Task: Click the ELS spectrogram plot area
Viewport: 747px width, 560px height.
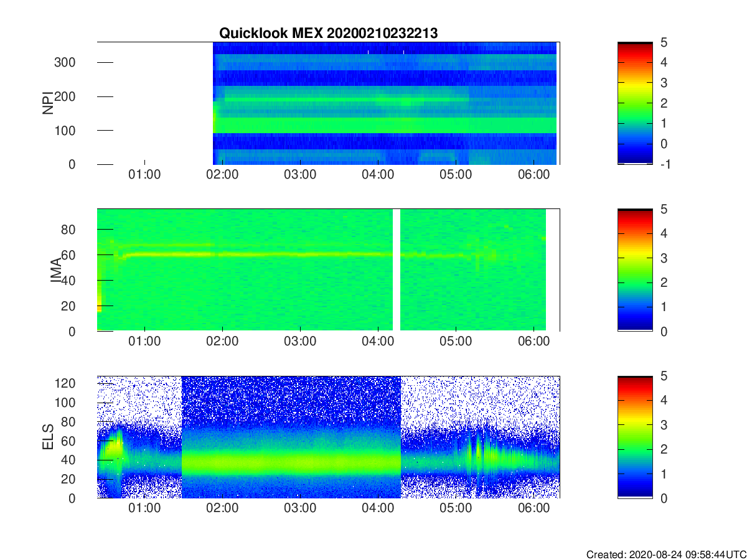Action: click(x=328, y=437)
